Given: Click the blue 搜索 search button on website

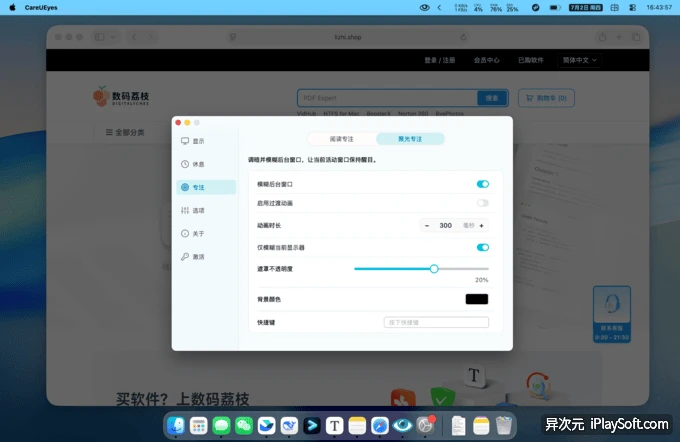Looking at the screenshot, I should 492,98.
